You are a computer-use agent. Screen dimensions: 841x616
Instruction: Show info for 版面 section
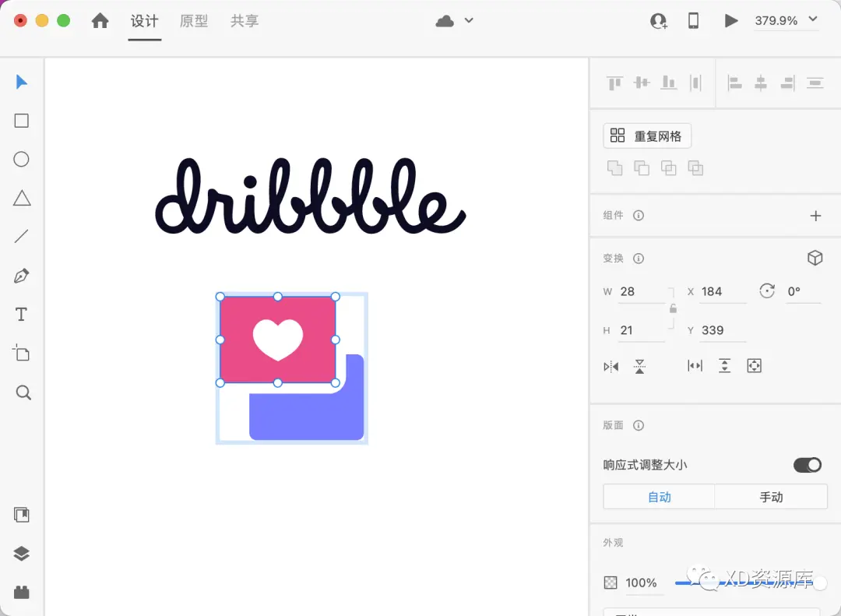[639, 425]
